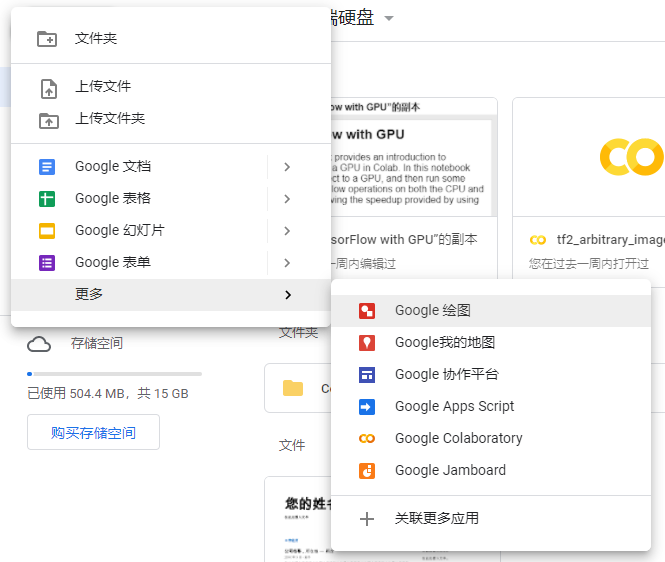This screenshot has height=562, width=665.
Task: Choose Google 协作平台 in submenu
Action: tap(491, 375)
